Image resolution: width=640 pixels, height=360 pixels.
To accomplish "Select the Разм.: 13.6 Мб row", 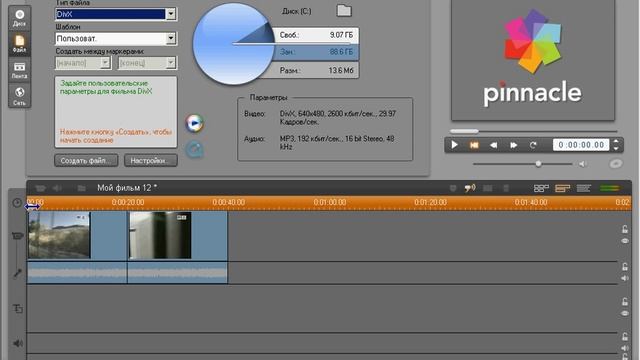I will (316, 71).
